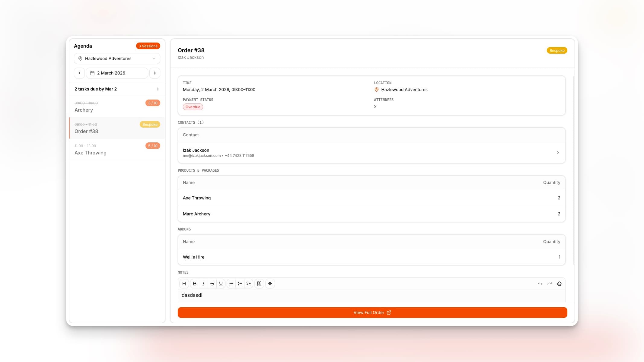Insert a horizontal divider in notes

tap(270, 284)
